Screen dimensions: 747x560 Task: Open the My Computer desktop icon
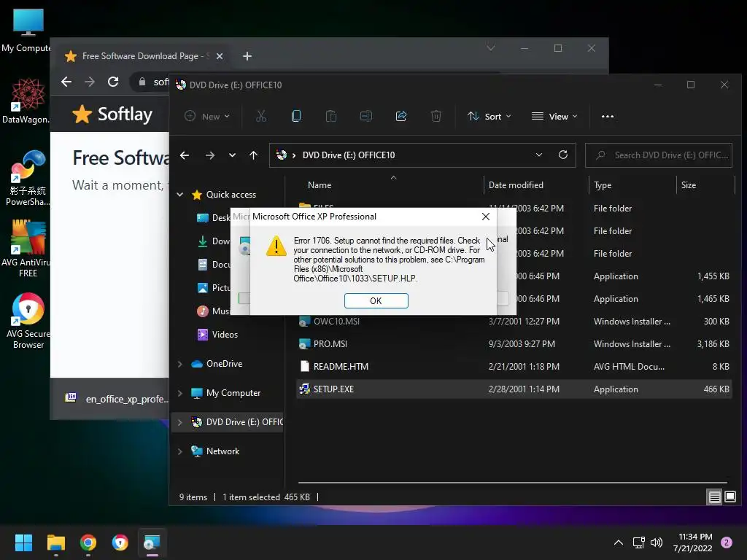[x=27, y=31]
